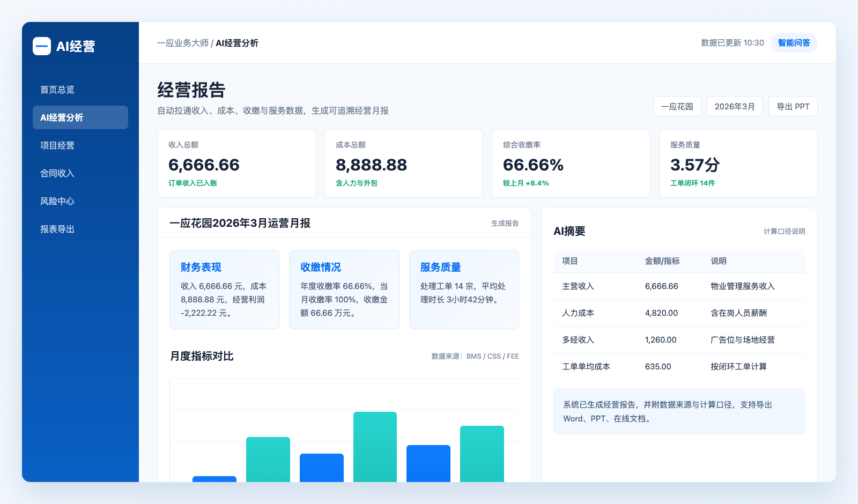The width and height of the screenshot is (858, 504).
Task: Click the AI经营 logo icon
Action: 42,46
